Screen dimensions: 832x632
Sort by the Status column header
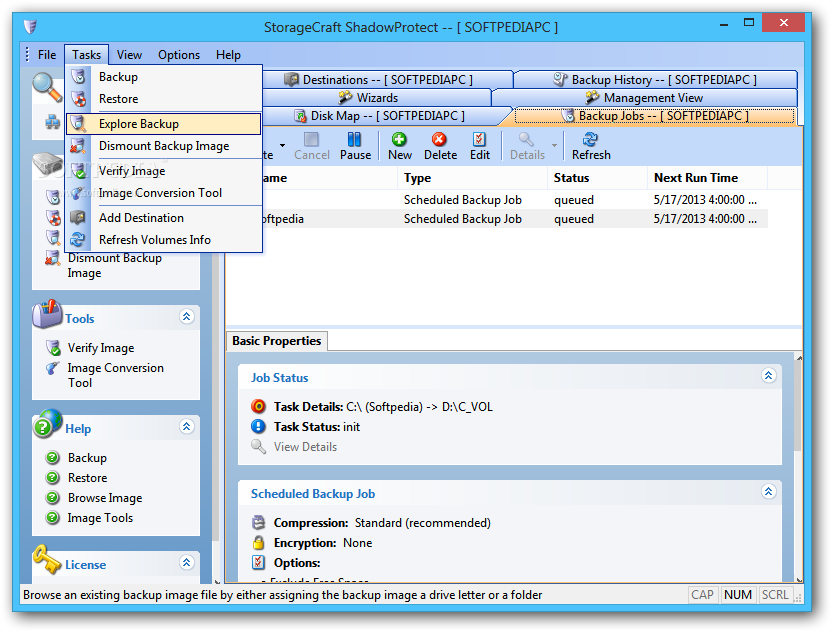[597, 178]
